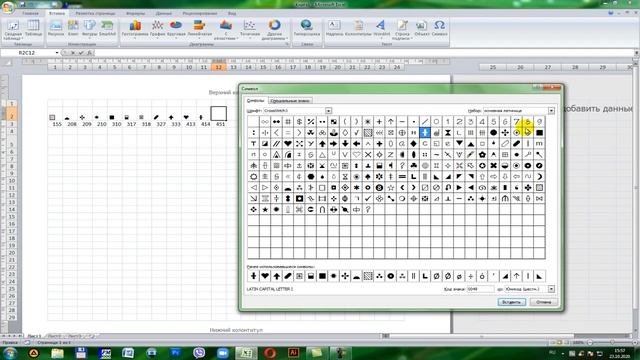The height and width of the screenshot is (360, 640).
Task: Open Viber from the taskbar
Action: pos(199,353)
